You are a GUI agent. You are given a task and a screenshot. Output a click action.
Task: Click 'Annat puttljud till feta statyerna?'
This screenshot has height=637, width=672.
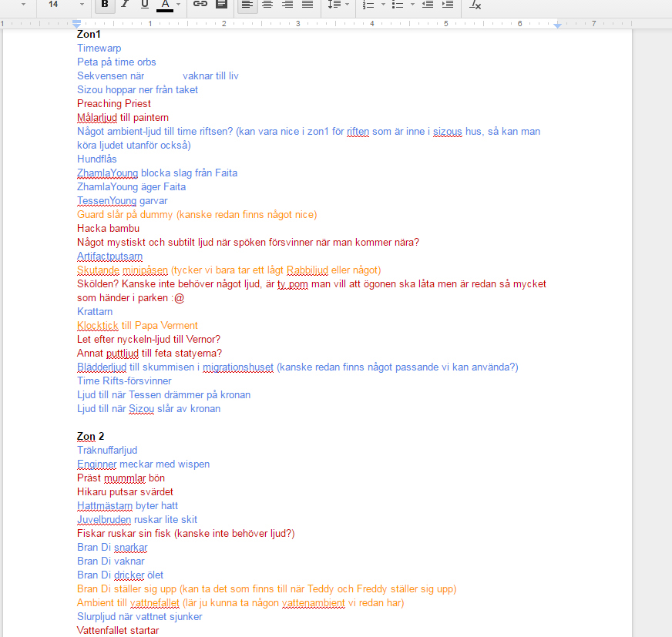150,354
